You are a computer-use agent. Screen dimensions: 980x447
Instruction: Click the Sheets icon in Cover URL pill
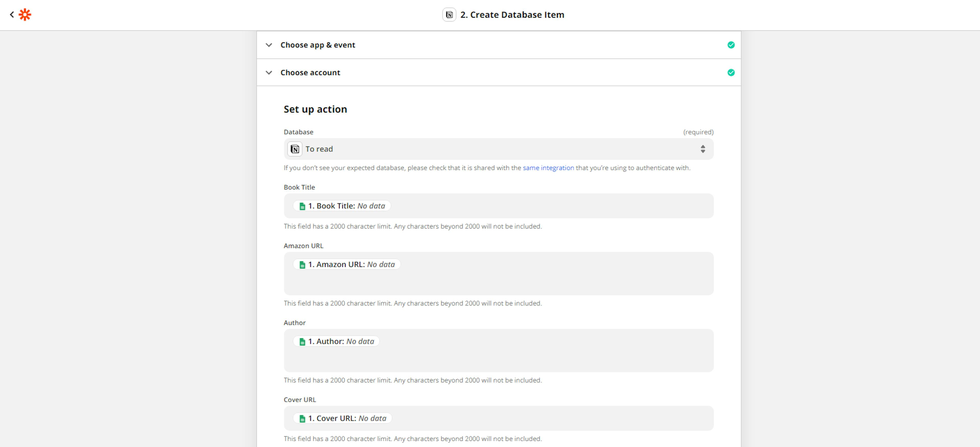point(302,418)
